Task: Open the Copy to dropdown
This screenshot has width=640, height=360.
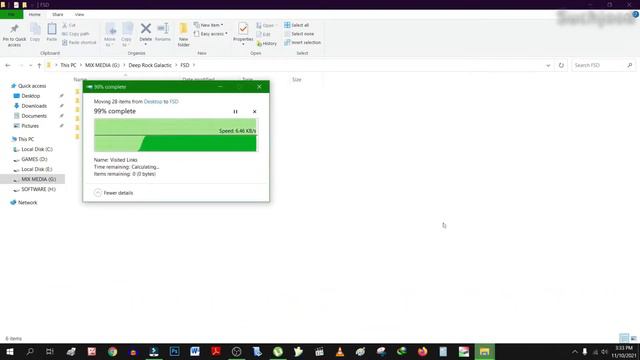Action: click(127, 35)
